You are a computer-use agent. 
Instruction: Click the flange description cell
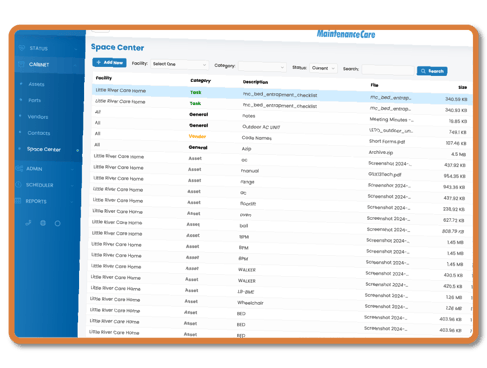click(247, 182)
